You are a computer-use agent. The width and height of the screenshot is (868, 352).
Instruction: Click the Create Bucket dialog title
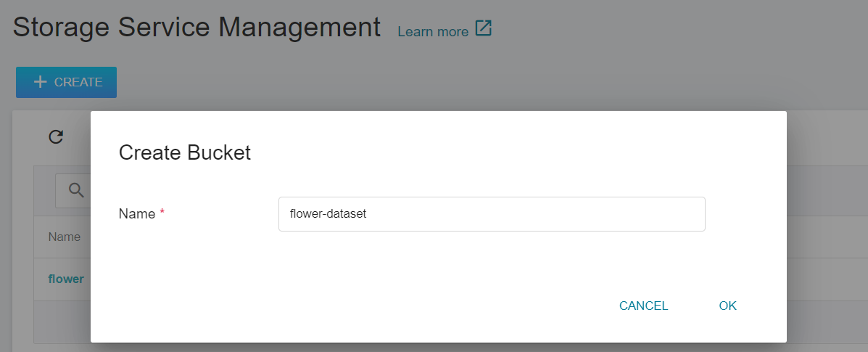tap(185, 152)
